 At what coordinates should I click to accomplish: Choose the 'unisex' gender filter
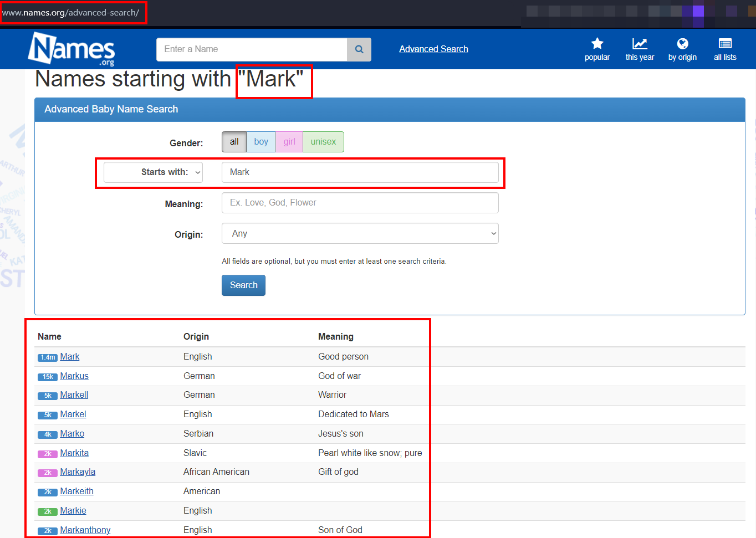(x=323, y=142)
